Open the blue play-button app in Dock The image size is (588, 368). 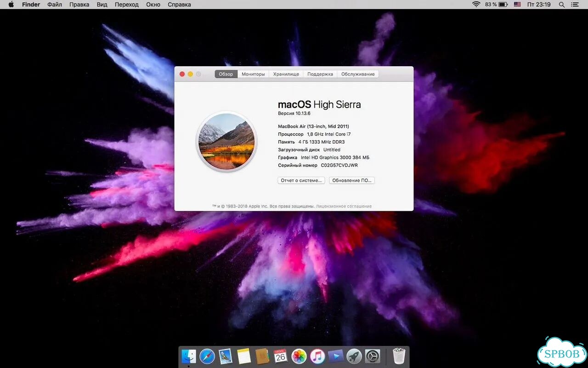coord(336,356)
